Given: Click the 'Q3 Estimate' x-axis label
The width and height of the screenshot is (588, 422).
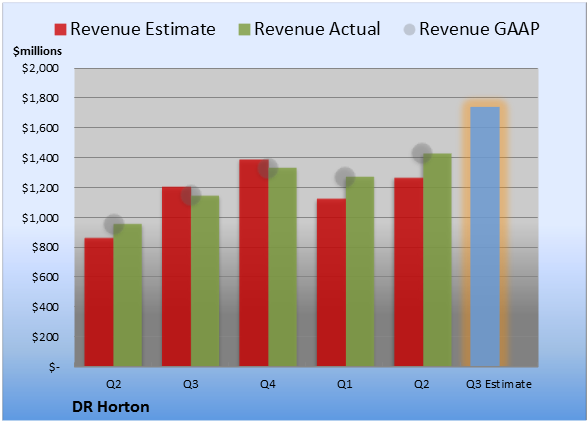Looking at the screenshot, I should tap(499, 384).
